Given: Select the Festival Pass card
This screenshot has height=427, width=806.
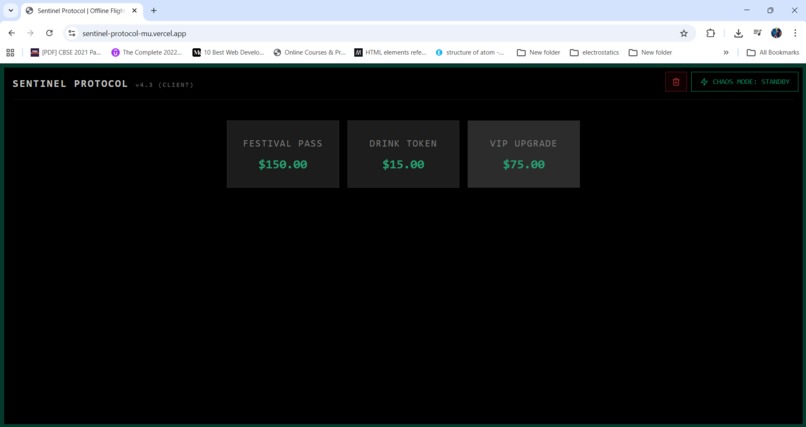Looking at the screenshot, I should pyautogui.click(x=283, y=154).
